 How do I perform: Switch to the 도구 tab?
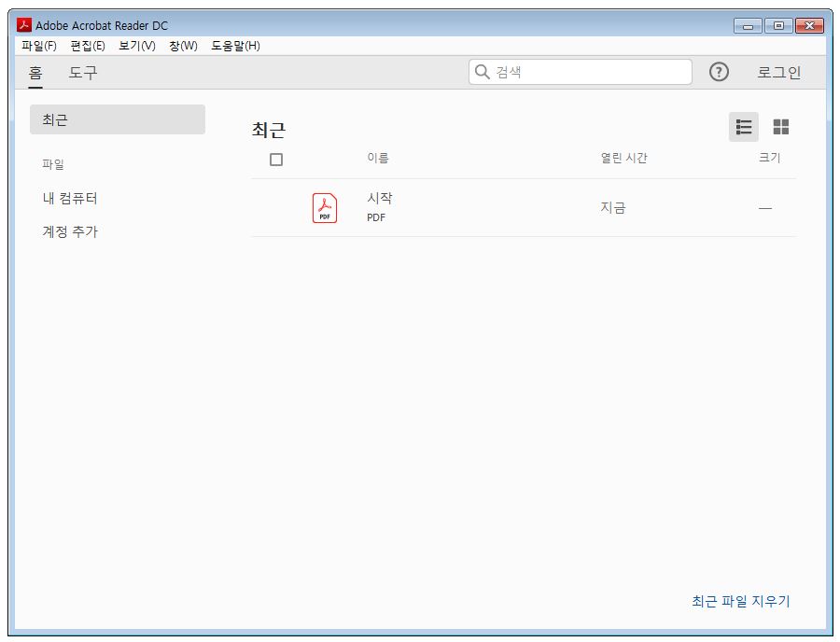[82, 72]
